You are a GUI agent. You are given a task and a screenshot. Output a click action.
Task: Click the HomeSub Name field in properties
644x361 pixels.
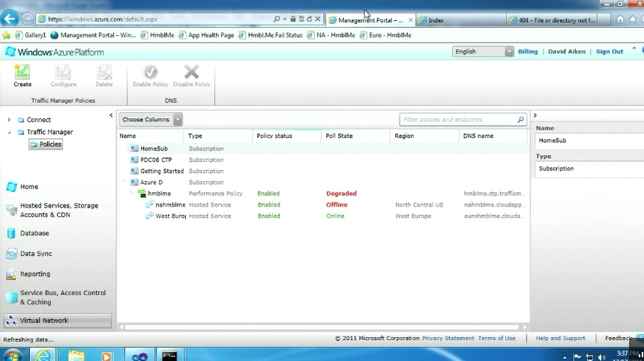tap(589, 141)
